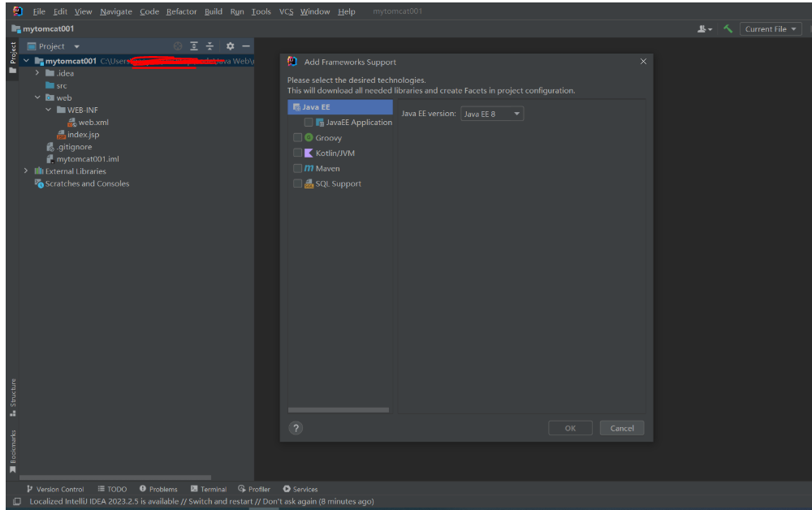Click the Localized IntelliJ IDEA status message

(x=201, y=501)
